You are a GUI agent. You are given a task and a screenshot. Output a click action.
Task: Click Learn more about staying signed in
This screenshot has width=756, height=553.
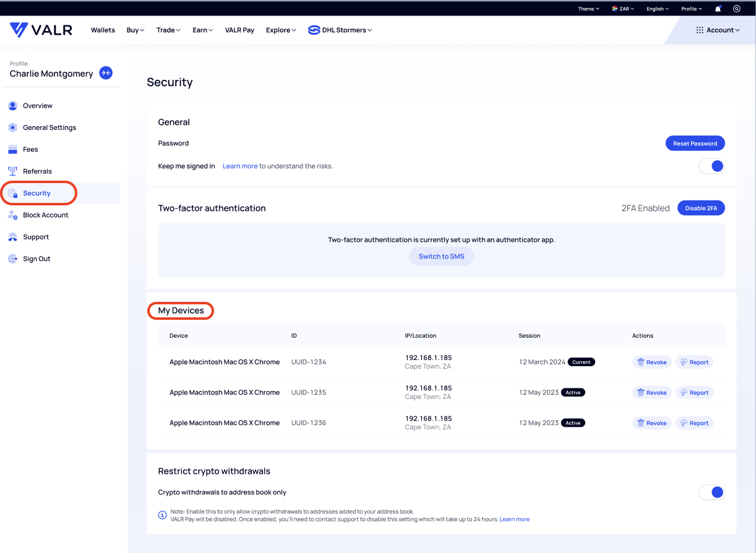[x=240, y=166]
